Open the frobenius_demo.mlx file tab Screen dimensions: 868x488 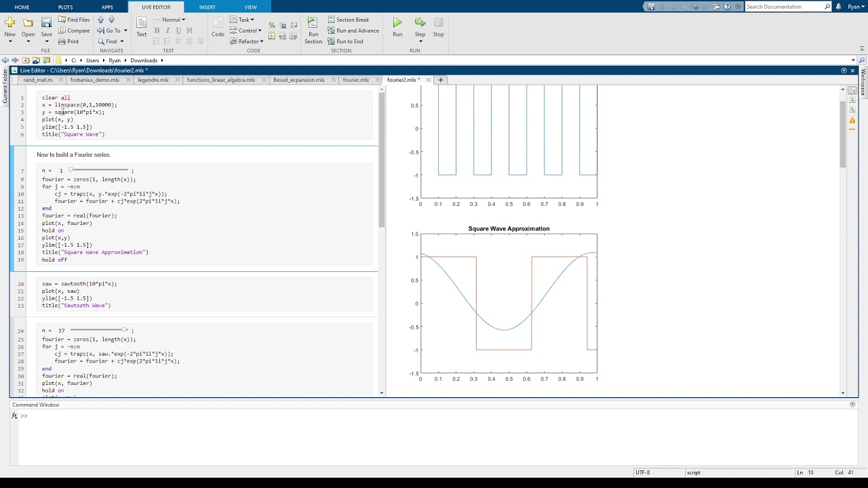[x=95, y=80]
